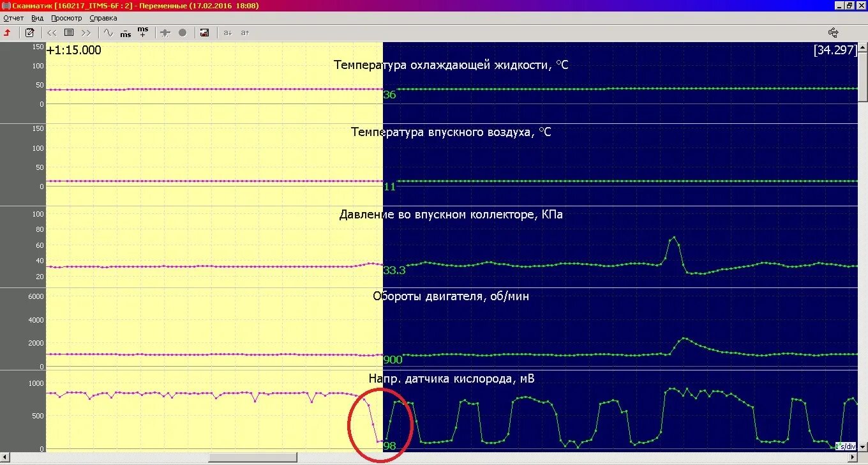
Task: Open the notes edit icon in toolbar
Action: click(x=29, y=32)
